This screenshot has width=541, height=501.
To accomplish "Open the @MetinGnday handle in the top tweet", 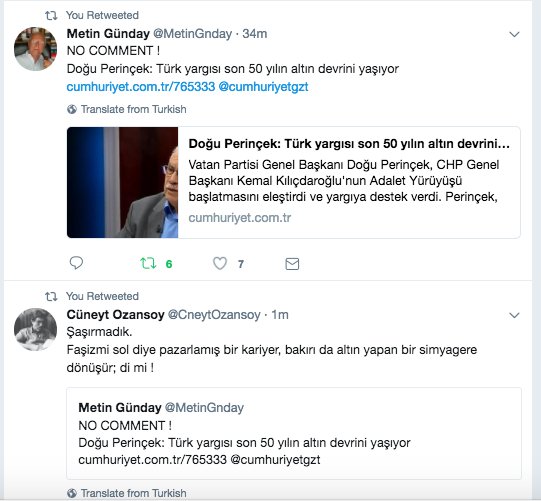I will (193, 34).
